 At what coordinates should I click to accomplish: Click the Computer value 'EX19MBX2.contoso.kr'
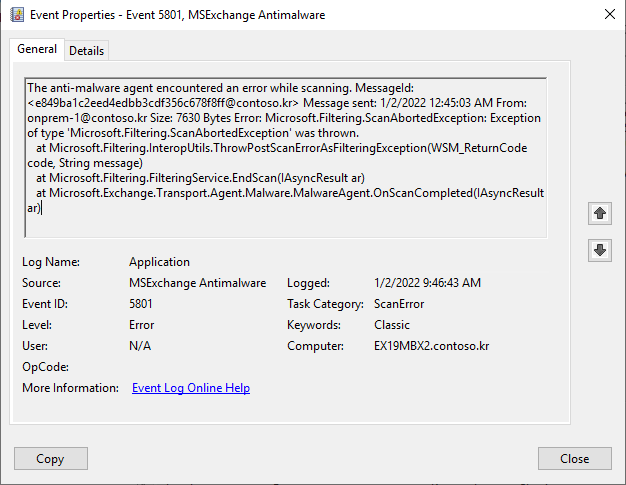pos(431,346)
